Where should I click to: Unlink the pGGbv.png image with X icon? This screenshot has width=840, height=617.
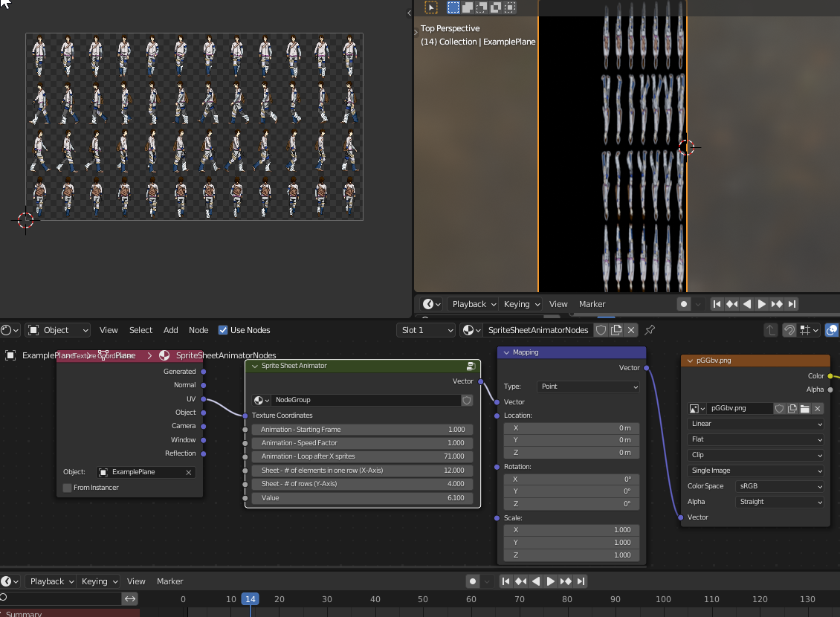(x=818, y=408)
